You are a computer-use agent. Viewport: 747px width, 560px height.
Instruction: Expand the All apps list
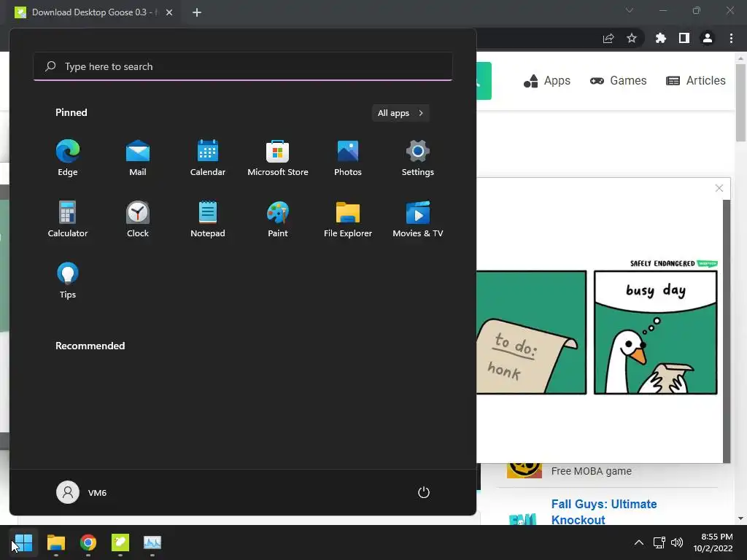(x=400, y=113)
